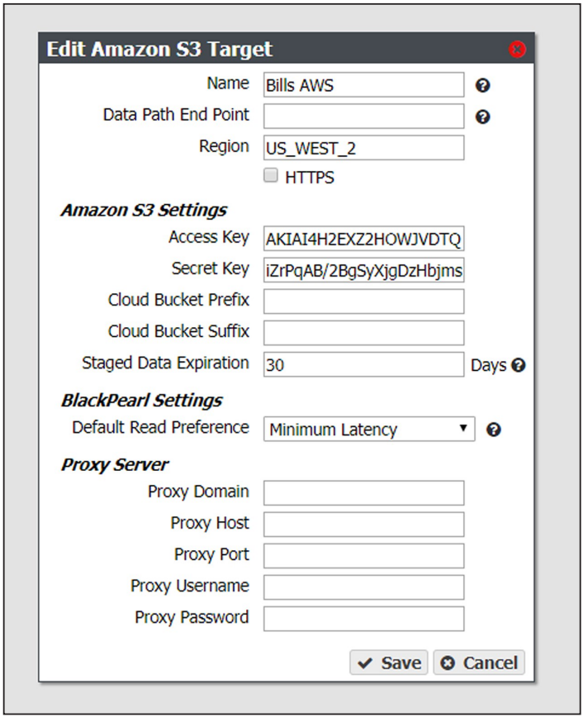588x722 pixels.
Task: Click the Region field showing US_WEST_2
Action: (363, 148)
